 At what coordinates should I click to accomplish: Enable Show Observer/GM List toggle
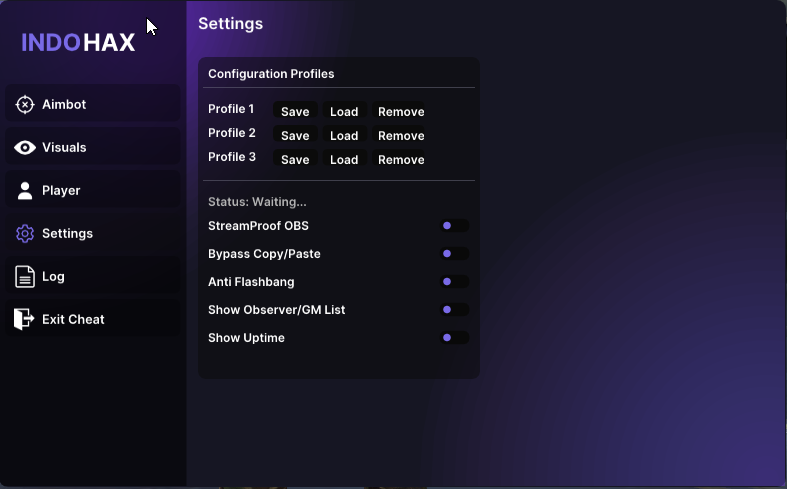pyautogui.click(x=454, y=310)
